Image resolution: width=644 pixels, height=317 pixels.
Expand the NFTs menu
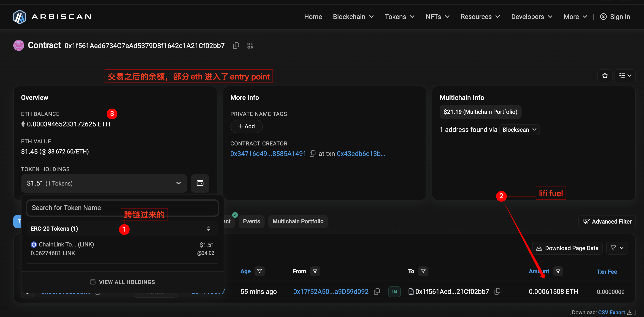(438, 17)
